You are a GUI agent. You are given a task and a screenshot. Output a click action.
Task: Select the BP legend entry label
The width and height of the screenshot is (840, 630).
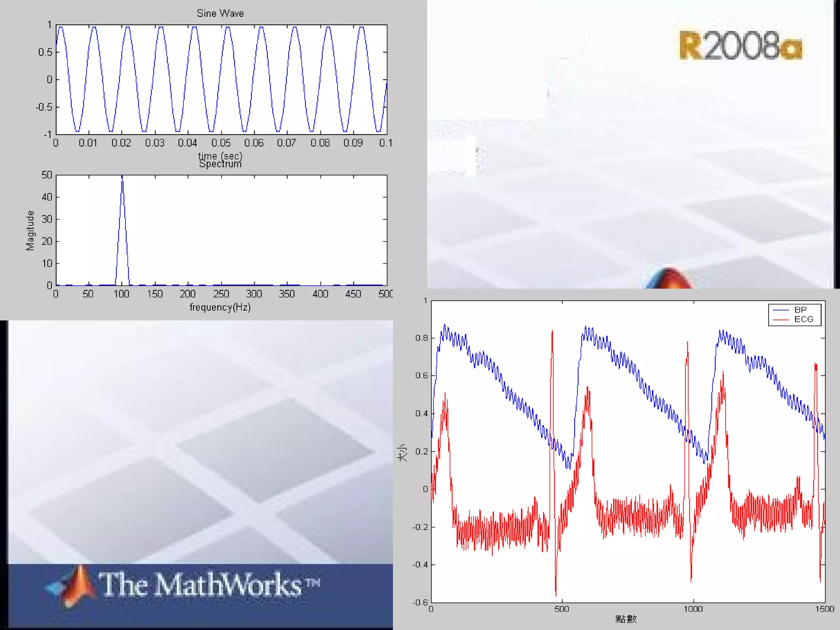pos(800,310)
